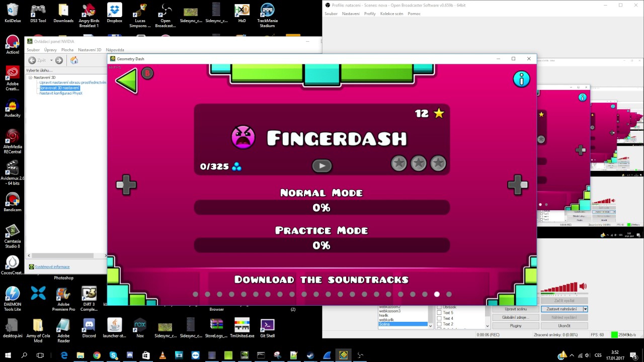Open the Git Shell desktop shortcut
Viewport: 644px width, 362px height.
click(267, 328)
